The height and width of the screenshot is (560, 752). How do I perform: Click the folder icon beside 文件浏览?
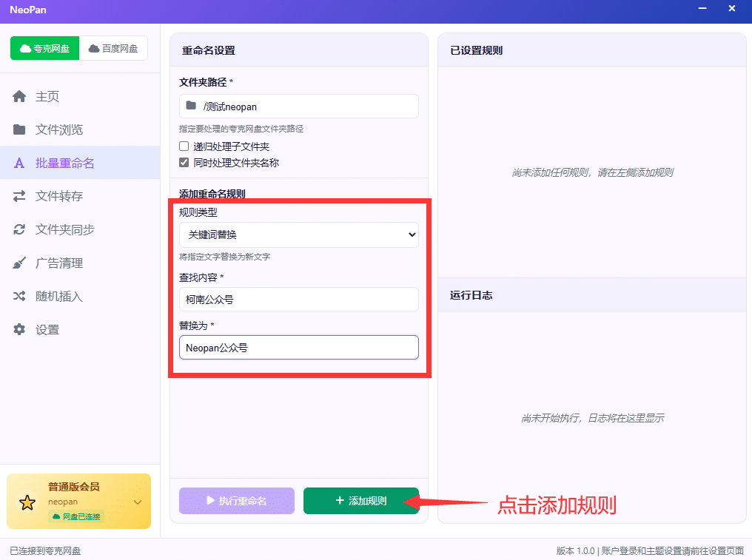tap(19, 129)
